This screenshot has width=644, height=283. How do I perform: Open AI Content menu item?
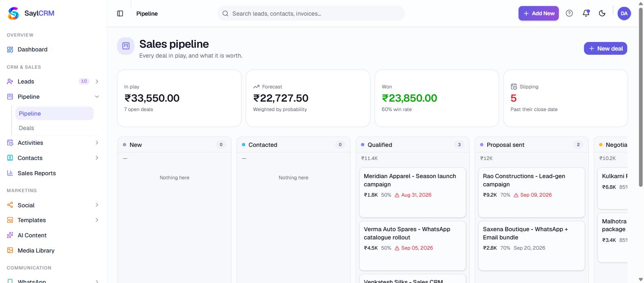coord(53,235)
